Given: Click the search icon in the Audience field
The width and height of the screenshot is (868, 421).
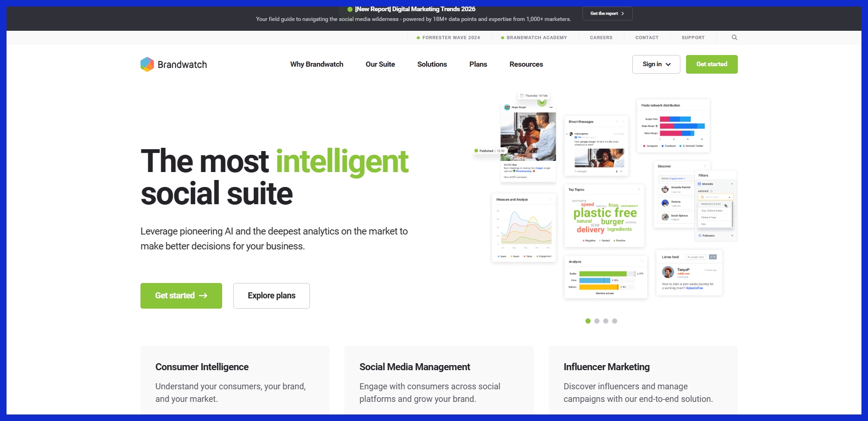Looking at the screenshot, I should tap(702, 197).
